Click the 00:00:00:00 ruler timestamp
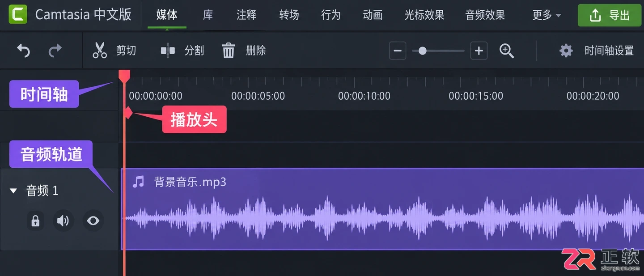Screen dimensions: 644x276 point(156,96)
